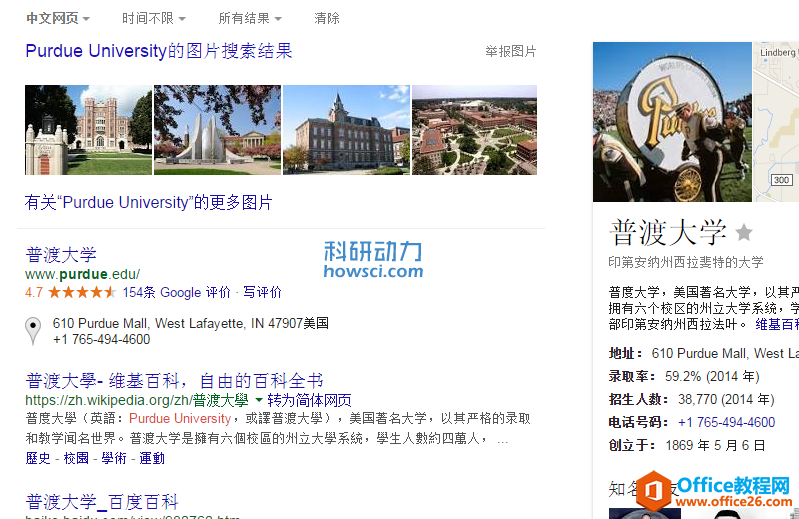
Task: Click the more Purdue University images link
Action: click(148, 202)
